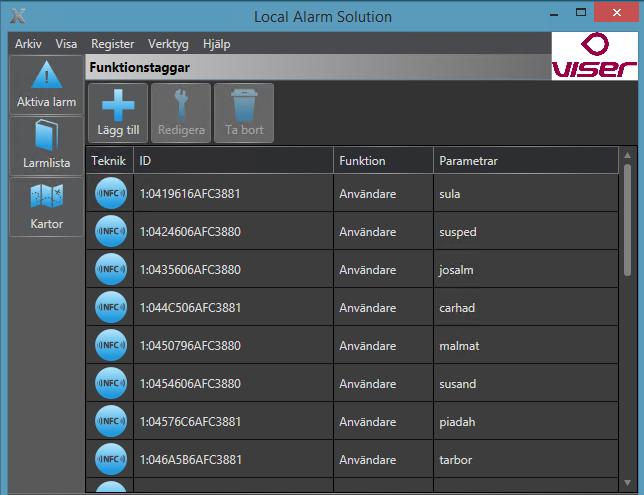Viewport: 644px width, 495px height.
Task: Click the Viser logo
Action: coord(594,55)
